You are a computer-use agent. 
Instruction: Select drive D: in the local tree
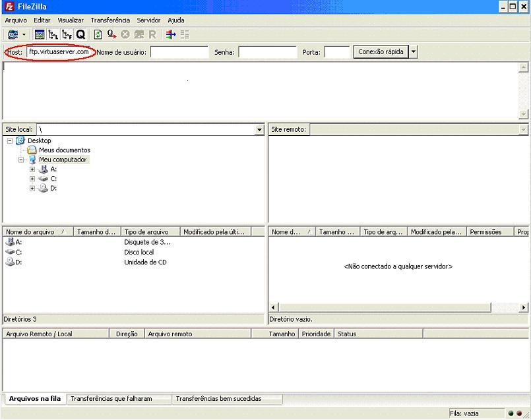tap(53, 188)
